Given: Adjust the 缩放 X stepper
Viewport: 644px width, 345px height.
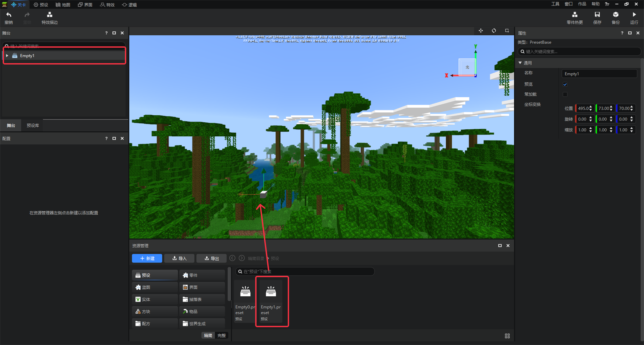Looking at the screenshot, I should (591, 130).
